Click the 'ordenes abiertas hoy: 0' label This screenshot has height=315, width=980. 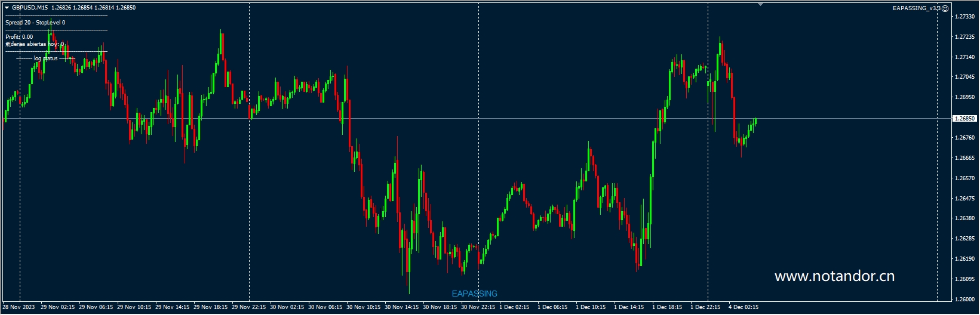pyautogui.click(x=35, y=44)
